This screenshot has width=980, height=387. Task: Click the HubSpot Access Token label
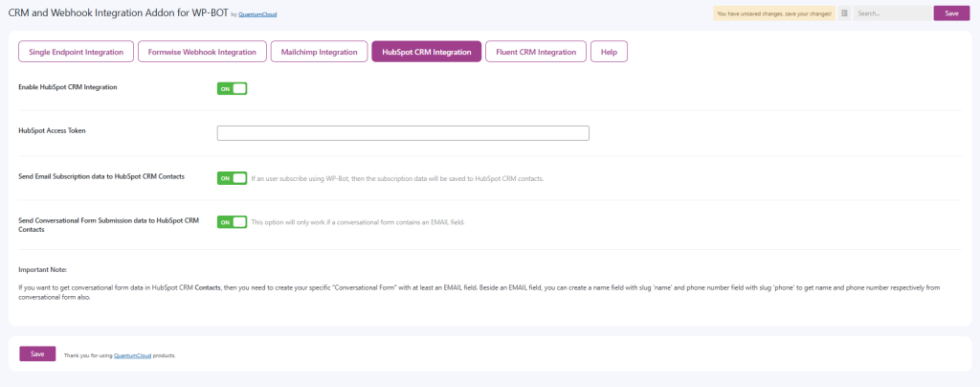(x=52, y=130)
